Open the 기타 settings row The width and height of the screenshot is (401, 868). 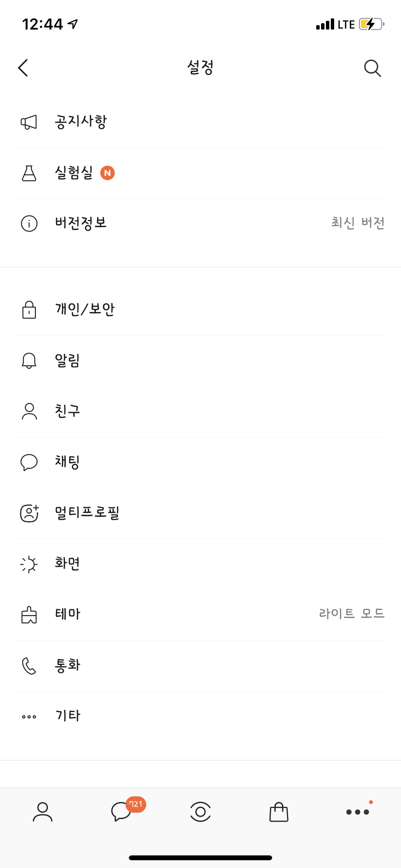[200, 716]
